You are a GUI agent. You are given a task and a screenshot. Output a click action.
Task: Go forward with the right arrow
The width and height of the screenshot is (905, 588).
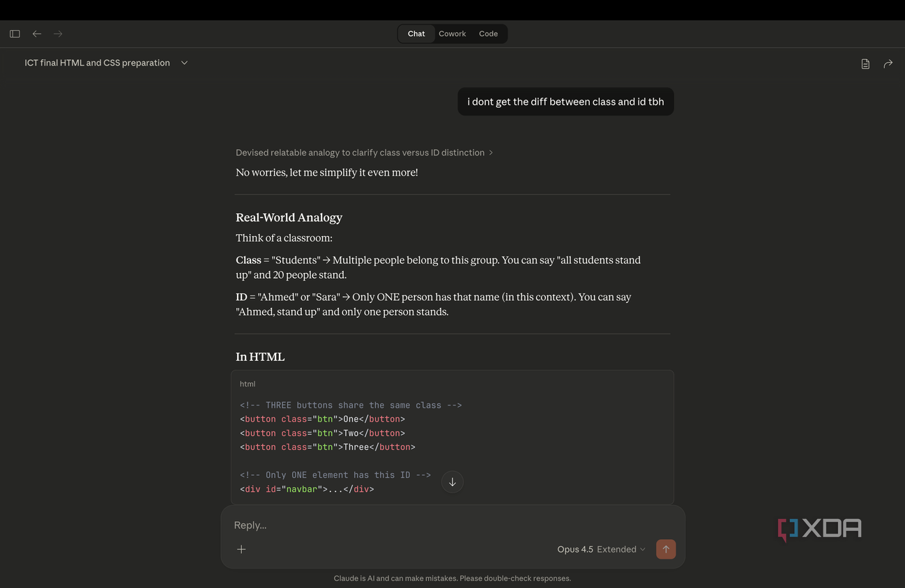pyautogui.click(x=58, y=33)
